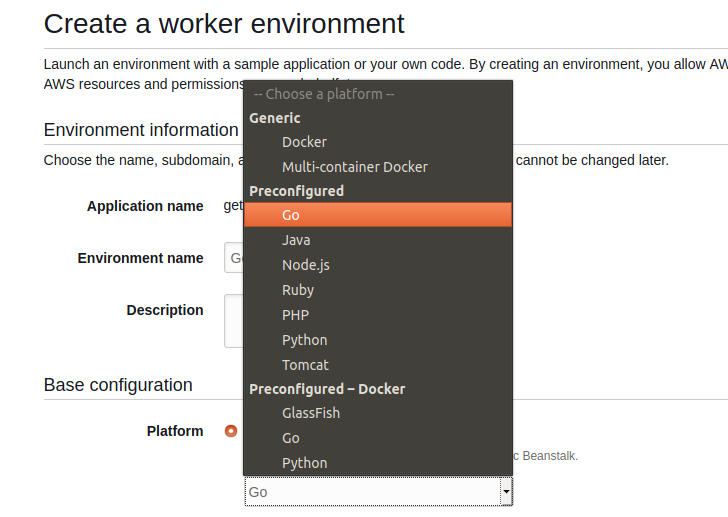Select Python under the Preconfigured group
728x517 pixels.
pos(304,340)
